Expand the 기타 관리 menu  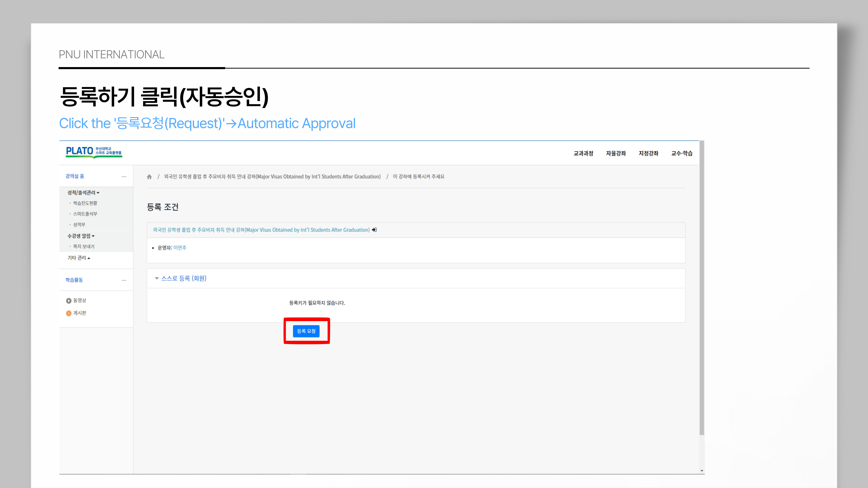pos(79,258)
